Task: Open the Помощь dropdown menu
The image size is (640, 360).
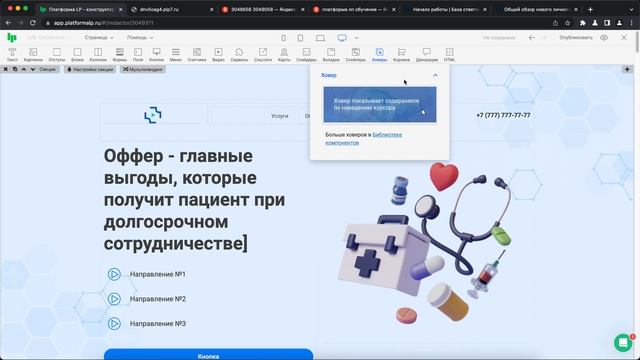Action: tap(140, 38)
